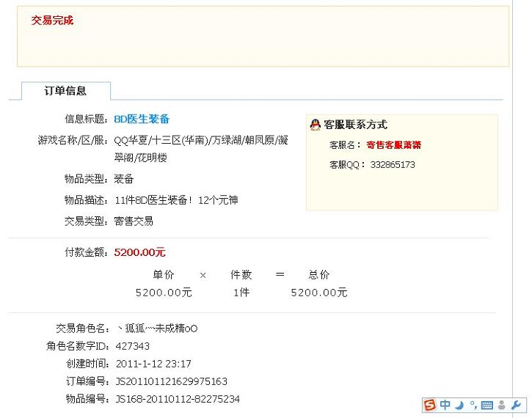Open IME settings wrench icon

click(x=516, y=405)
